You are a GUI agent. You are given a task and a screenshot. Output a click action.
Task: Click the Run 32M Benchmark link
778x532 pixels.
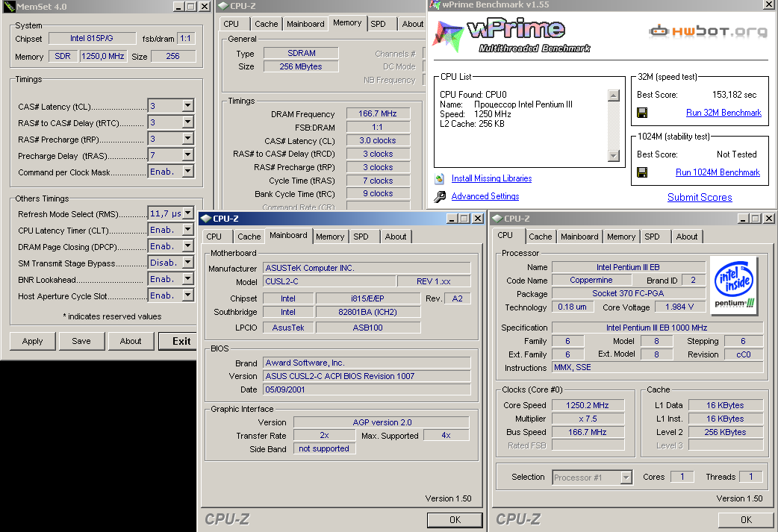point(723,113)
